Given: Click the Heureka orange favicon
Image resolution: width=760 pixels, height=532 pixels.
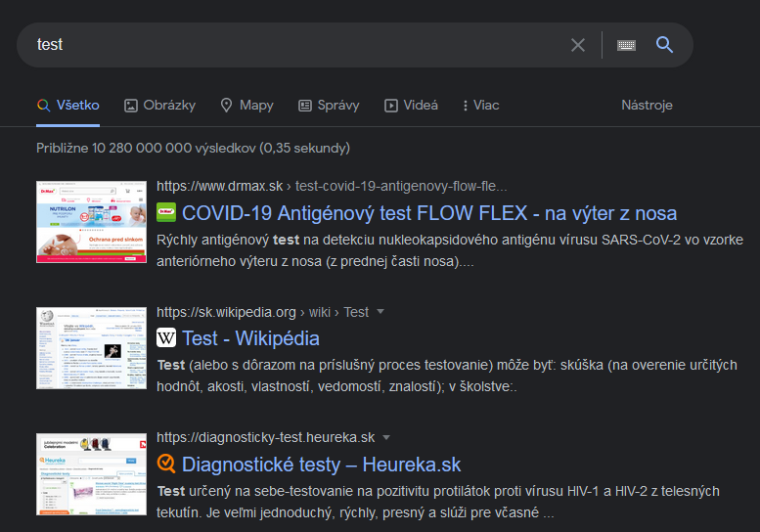Looking at the screenshot, I should (166, 464).
